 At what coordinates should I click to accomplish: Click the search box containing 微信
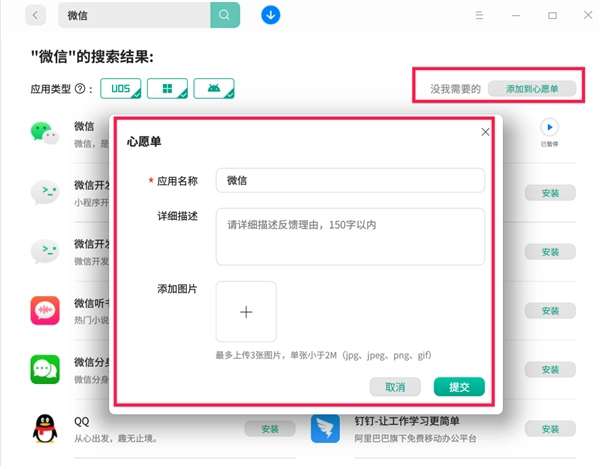[134, 15]
